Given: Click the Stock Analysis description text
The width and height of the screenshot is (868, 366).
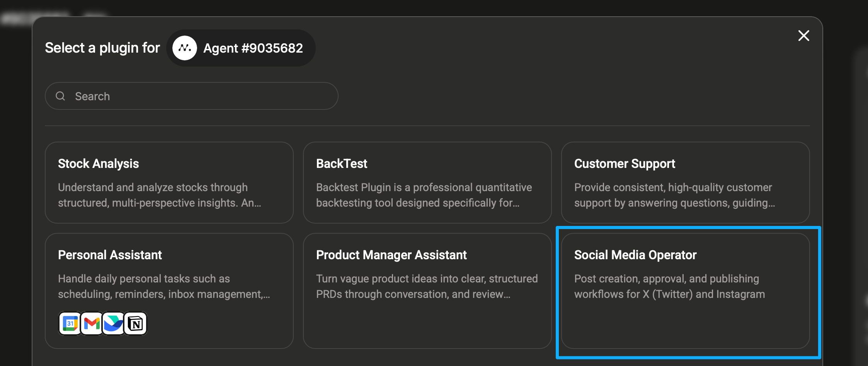Looking at the screenshot, I should [159, 195].
